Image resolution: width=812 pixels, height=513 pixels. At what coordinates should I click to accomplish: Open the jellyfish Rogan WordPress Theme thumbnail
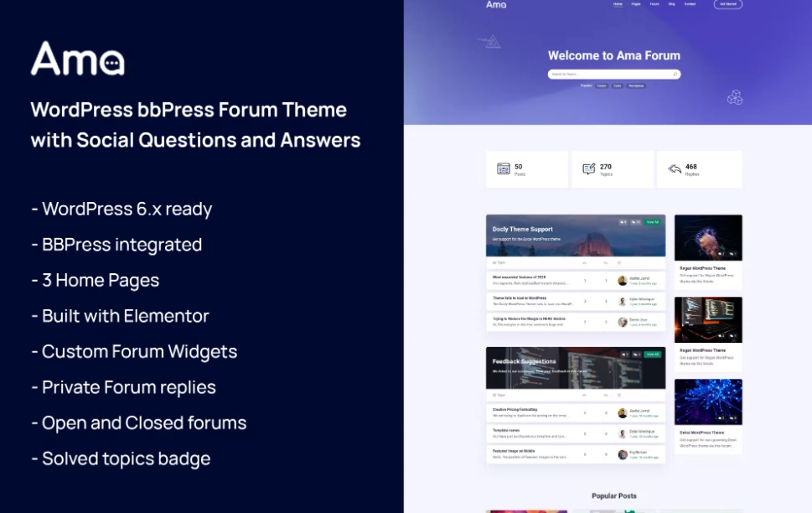708,237
